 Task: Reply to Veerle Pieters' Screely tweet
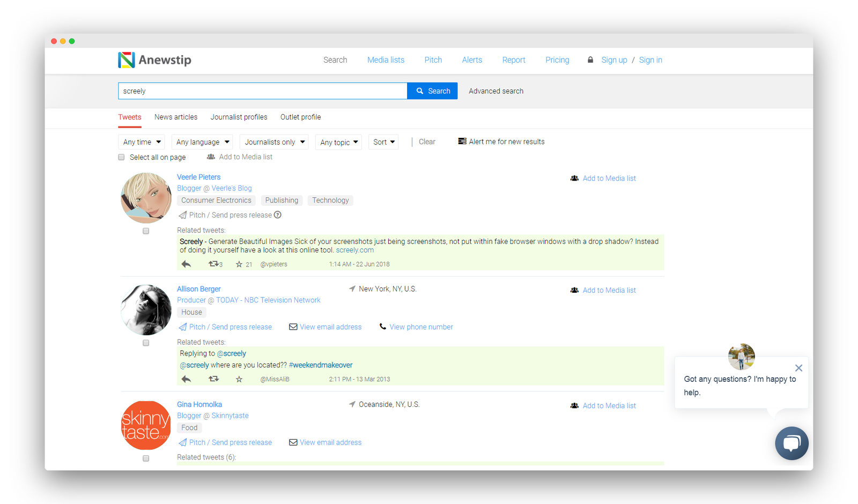point(186,264)
